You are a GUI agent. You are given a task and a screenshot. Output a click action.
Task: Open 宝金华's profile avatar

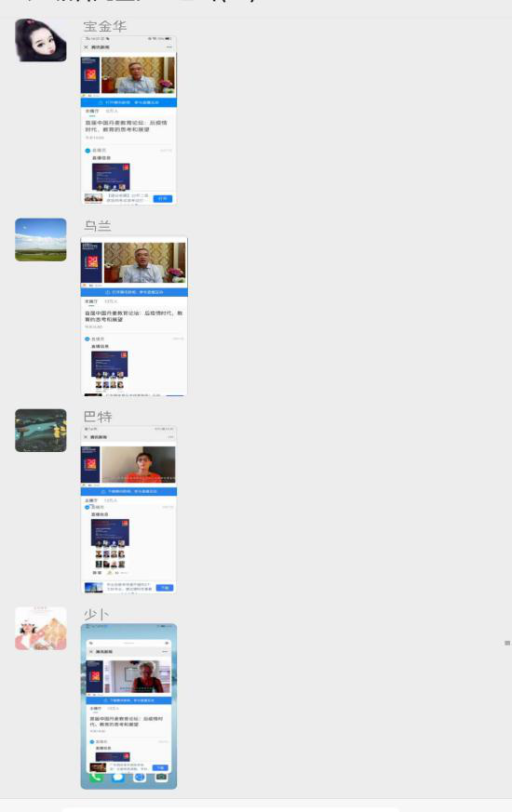pos(41,40)
